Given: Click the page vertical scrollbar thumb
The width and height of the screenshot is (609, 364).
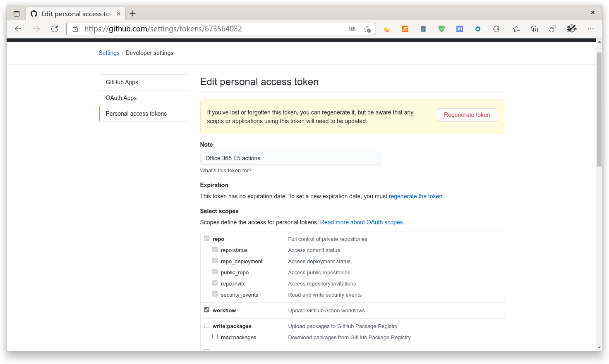Looking at the screenshot, I should 599,109.
